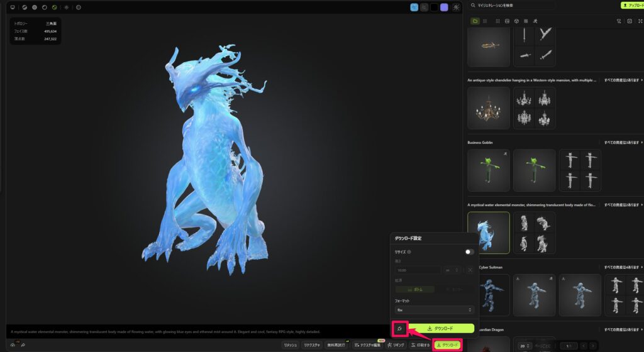The height and width of the screenshot is (352, 644).
Task: Click the plug-in bridge icon beside download
Action: pos(399,329)
